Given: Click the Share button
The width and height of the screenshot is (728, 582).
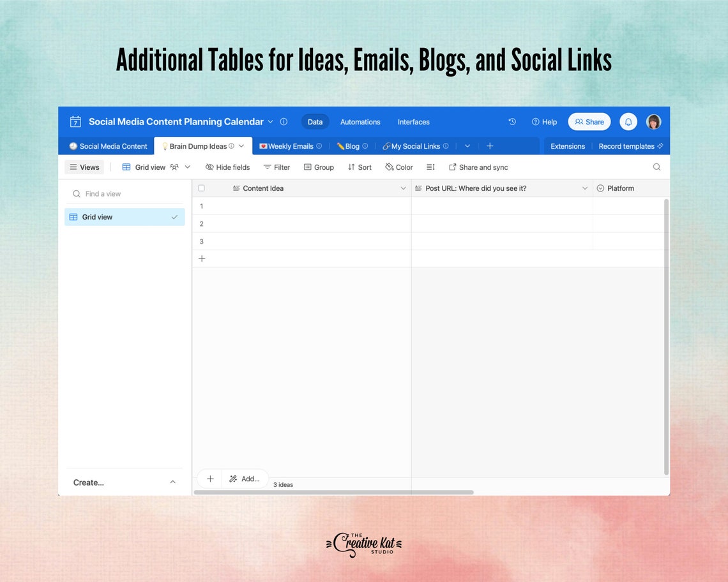Looking at the screenshot, I should tap(589, 121).
